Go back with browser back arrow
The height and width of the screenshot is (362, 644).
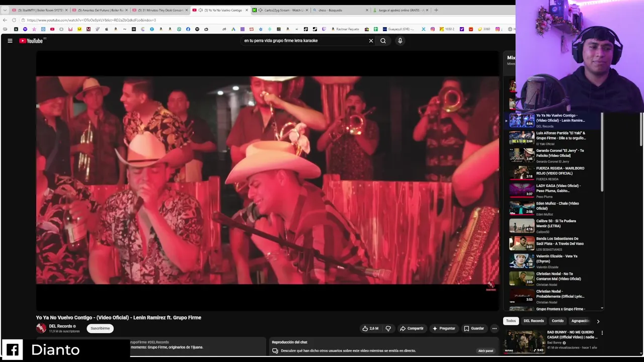point(5,20)
